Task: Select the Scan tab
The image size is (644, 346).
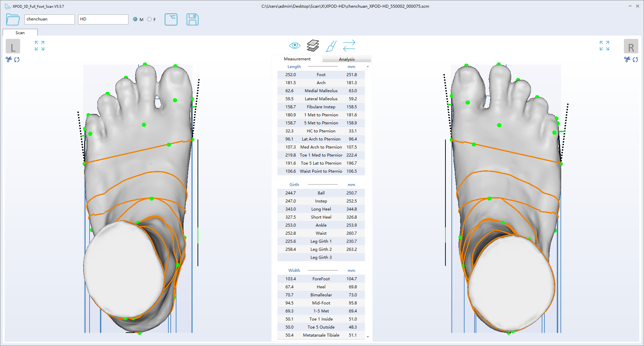Action: (20, 33)
